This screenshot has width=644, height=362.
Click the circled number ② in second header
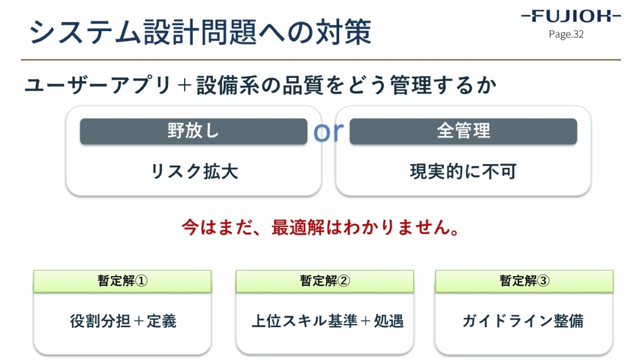coord(344,281)
